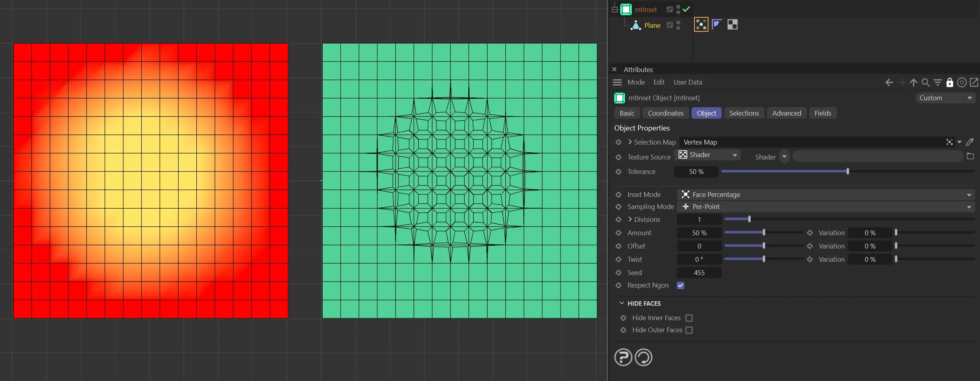Lock the Attributes panel with padlock icon
Image resolution: width=980 pixels, height=381 pixels.
949,83
